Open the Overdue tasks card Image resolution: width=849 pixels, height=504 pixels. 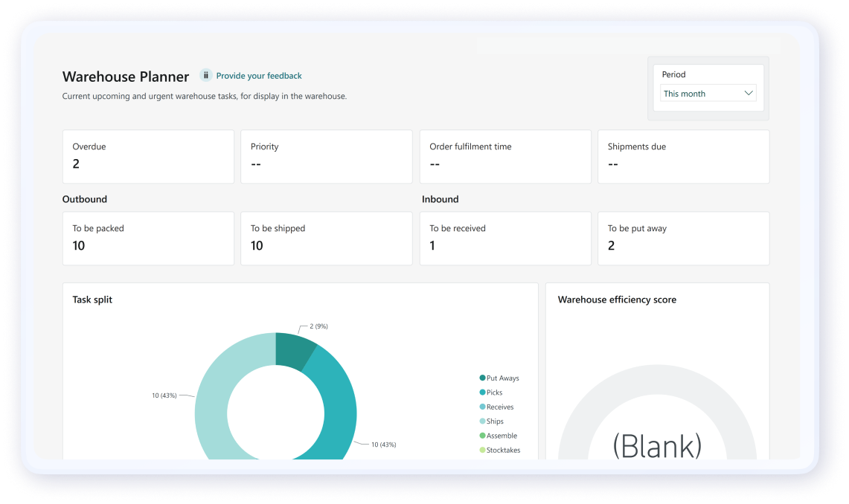(148, 156)
